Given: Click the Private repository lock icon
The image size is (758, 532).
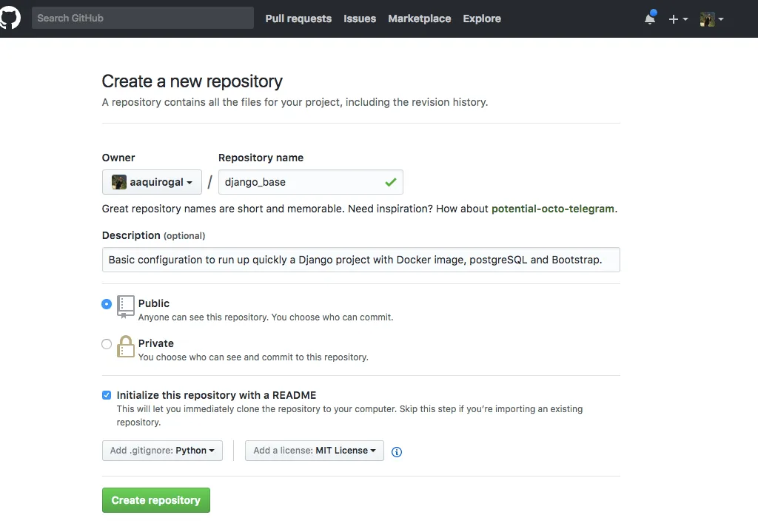Looking at the screenshot, I should coord(126,346).
